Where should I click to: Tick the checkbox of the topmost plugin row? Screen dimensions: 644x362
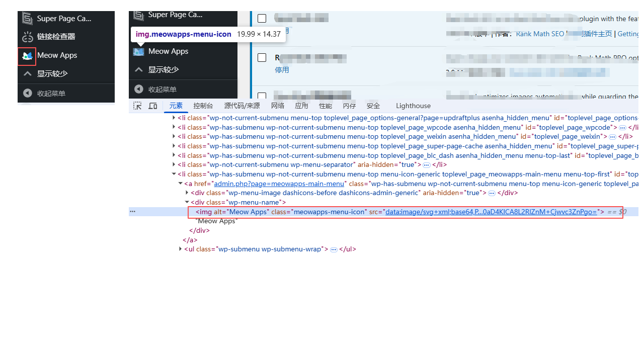point(262,19)
